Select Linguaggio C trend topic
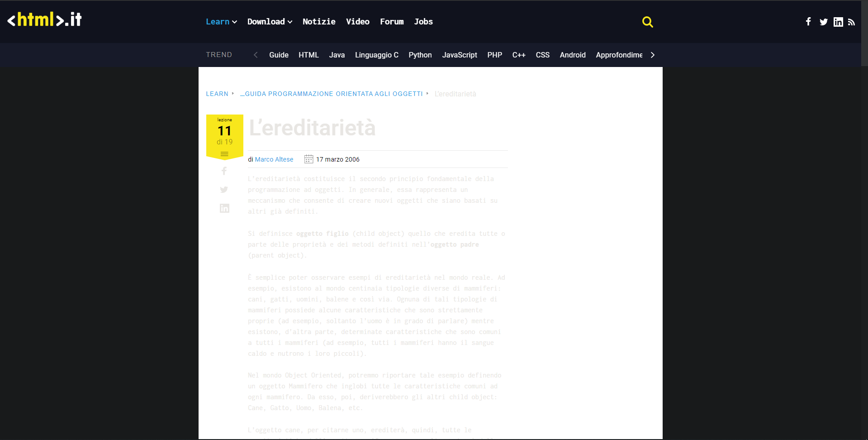Screen dimensions: 868x440 376,55
